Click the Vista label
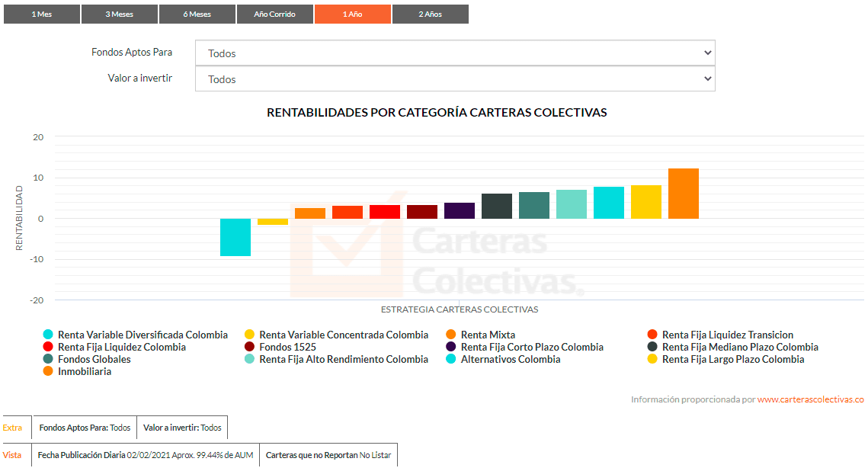Viewport: 868px width, 468px height. tap(11, 455)
